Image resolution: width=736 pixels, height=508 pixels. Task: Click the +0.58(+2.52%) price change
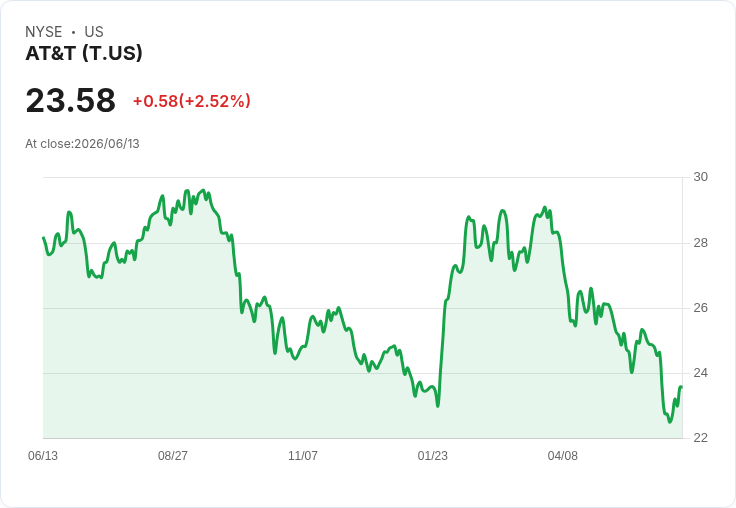click(192, 101)
